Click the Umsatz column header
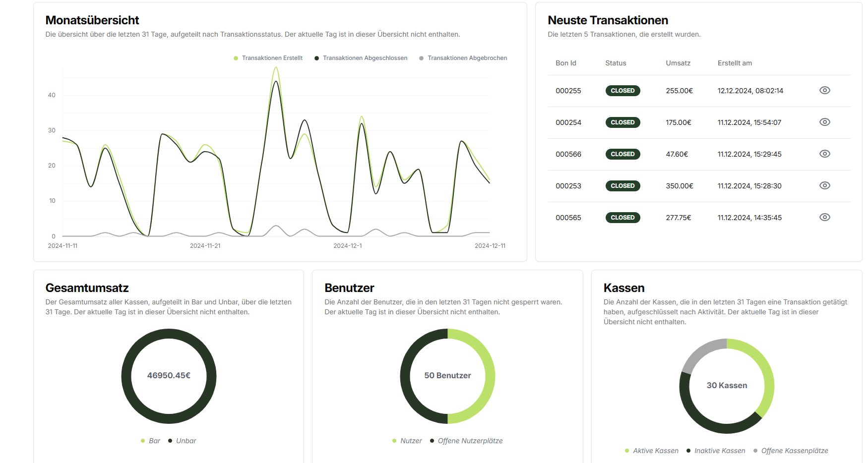 click(678, 63)
